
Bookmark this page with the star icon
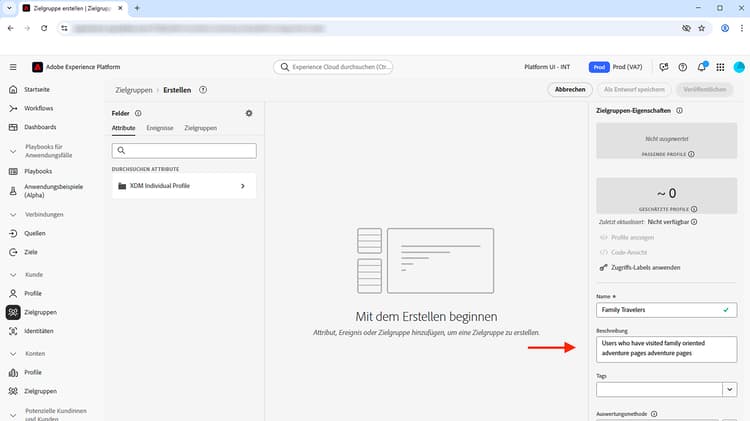pyautogui.click(x=702, y=28)
